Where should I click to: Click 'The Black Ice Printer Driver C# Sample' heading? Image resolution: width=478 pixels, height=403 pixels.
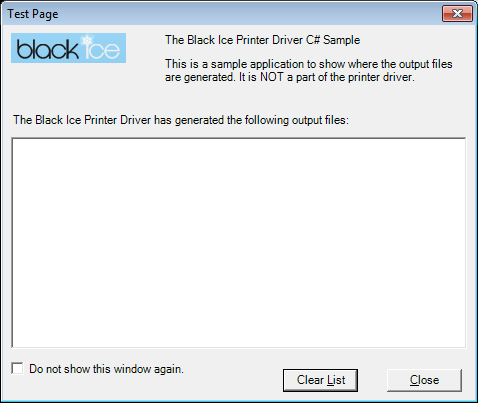pyautogui.click(x=262, y=40)
